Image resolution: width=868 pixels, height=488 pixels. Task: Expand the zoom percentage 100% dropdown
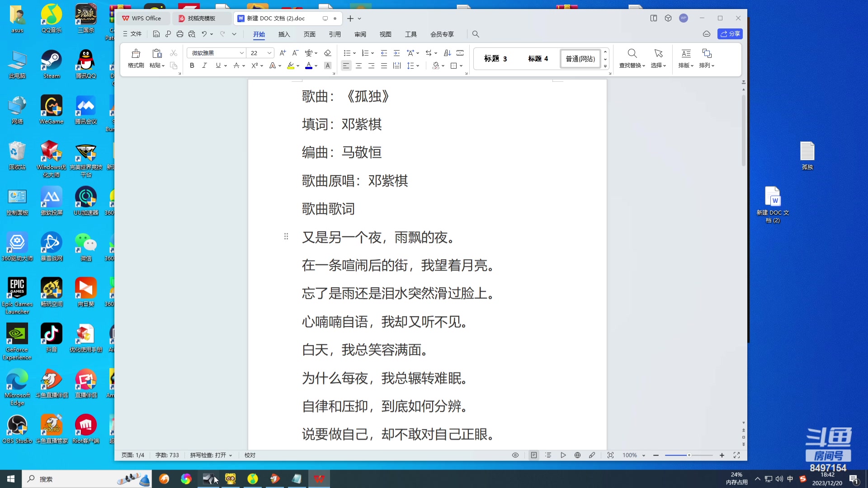point(644,455)
